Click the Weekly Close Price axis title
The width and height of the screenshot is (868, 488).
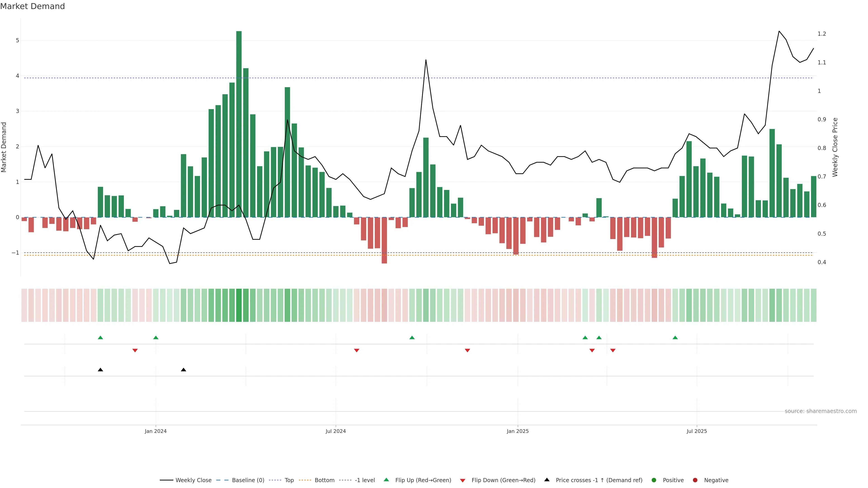coord(835,147)
